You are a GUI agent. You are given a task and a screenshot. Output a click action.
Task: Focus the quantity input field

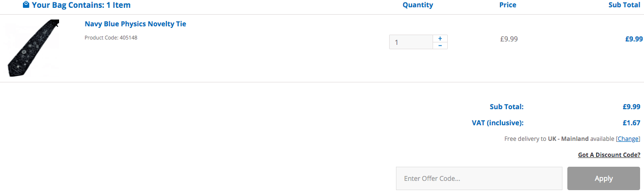(411, 42)
